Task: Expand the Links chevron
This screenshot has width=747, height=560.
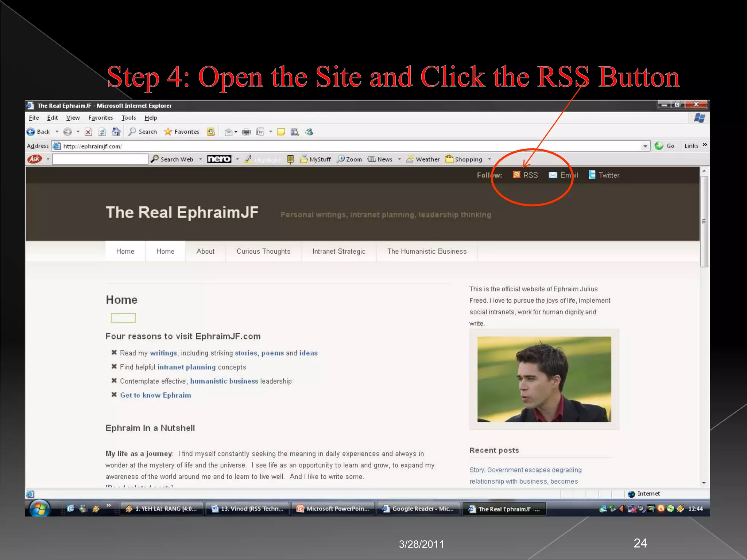Action: pos(705,145)
